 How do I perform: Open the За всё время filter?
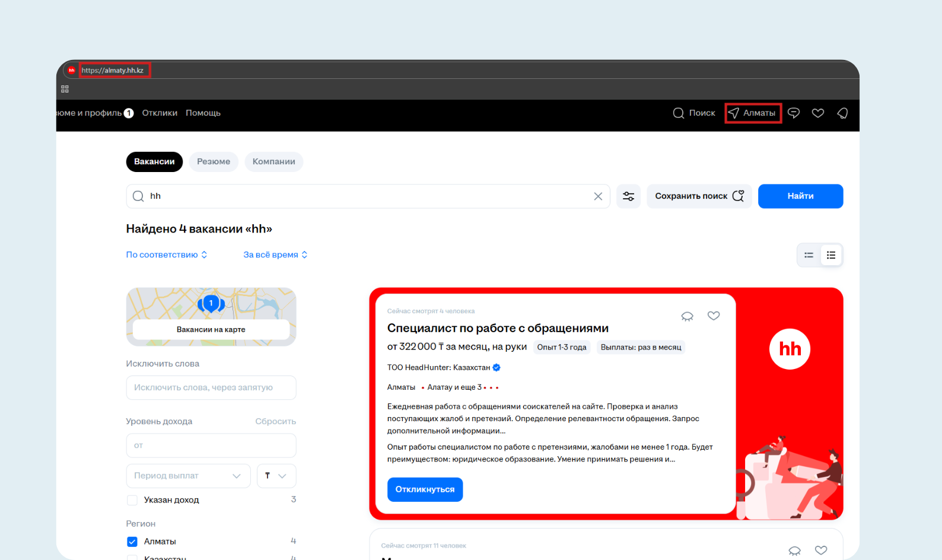tap(275, 254)
